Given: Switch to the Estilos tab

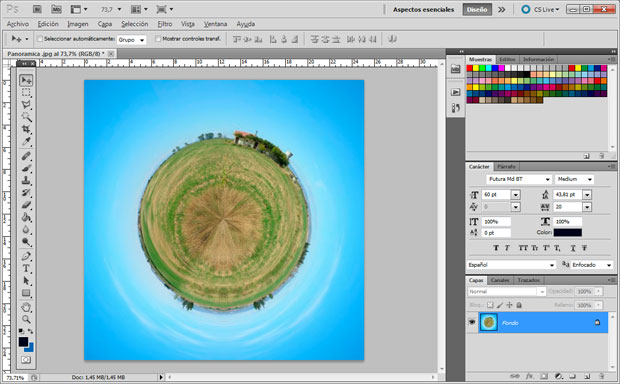Looking at the screenshot, I should (x=507, y=59).
